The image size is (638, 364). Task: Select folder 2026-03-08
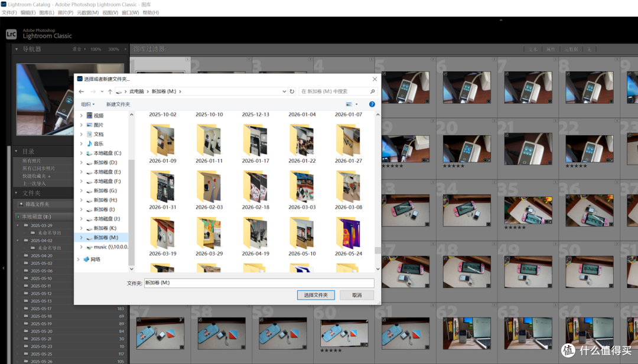pos(349,190)
